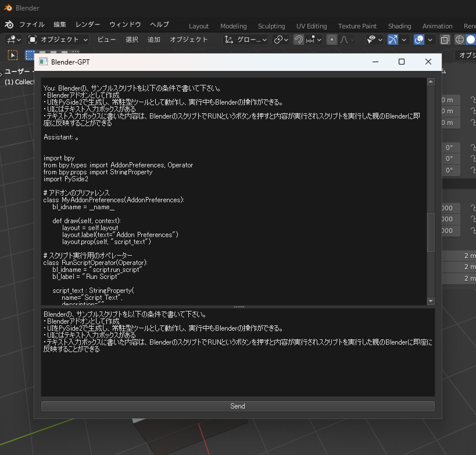Open the pivot point dropdown
Image resolution: width=476 pixels, height=455 pixels.
click(281, 40)
